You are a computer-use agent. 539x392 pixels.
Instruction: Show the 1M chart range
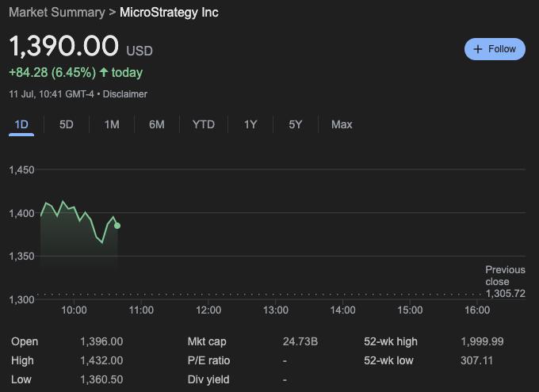pyautogui.click(x=112, y=124)
